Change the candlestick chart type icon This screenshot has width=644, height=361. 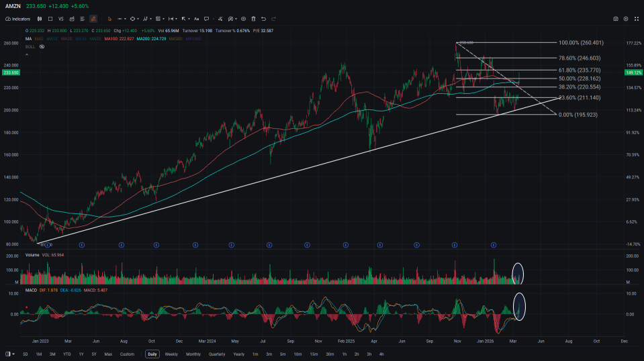[x=40, y=19]
